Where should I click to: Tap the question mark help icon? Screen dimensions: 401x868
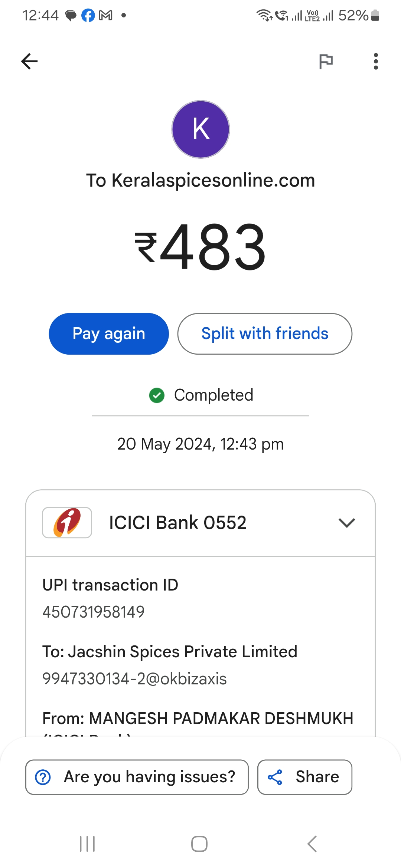click(x=43, y=777)
